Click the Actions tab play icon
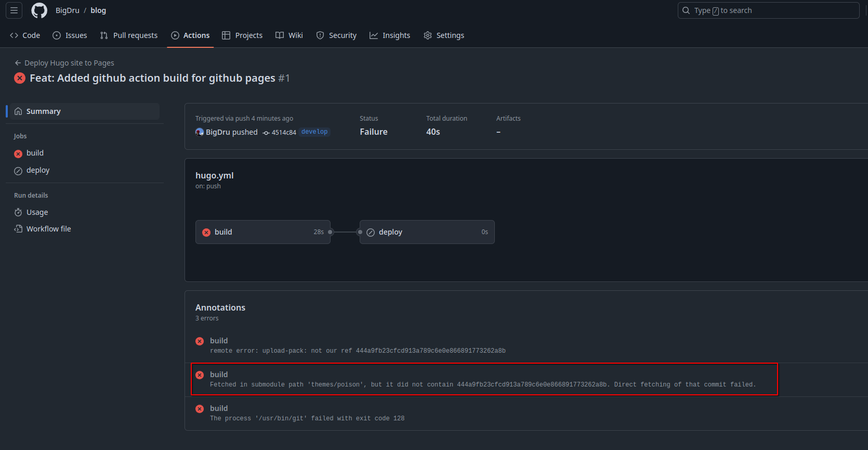The width and height of the screenshot is (868, 450). (175, 35)
